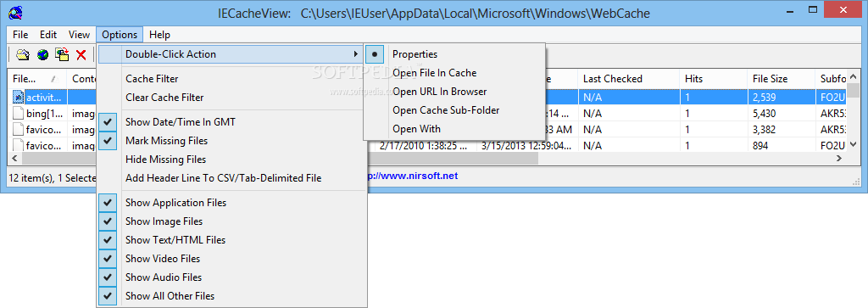Screen dimensions: 868x308
Task: Select Open Cache Sub-Folder action
Action: [454, 110]
